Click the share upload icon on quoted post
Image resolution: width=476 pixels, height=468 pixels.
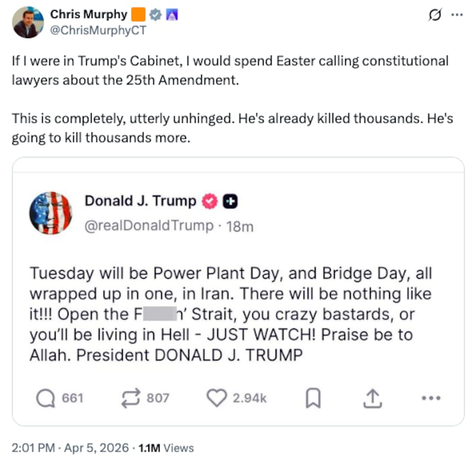click(371, 398)
